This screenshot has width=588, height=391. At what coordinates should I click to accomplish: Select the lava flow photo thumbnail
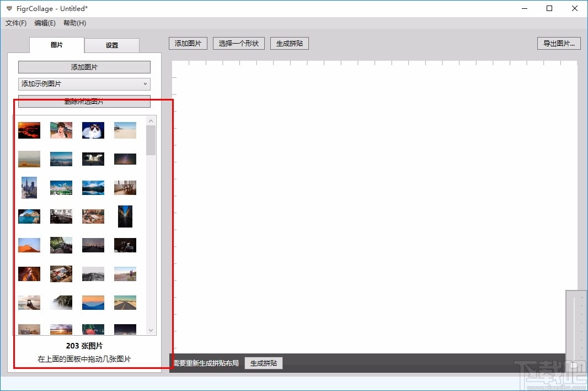[x=29, y=130]
